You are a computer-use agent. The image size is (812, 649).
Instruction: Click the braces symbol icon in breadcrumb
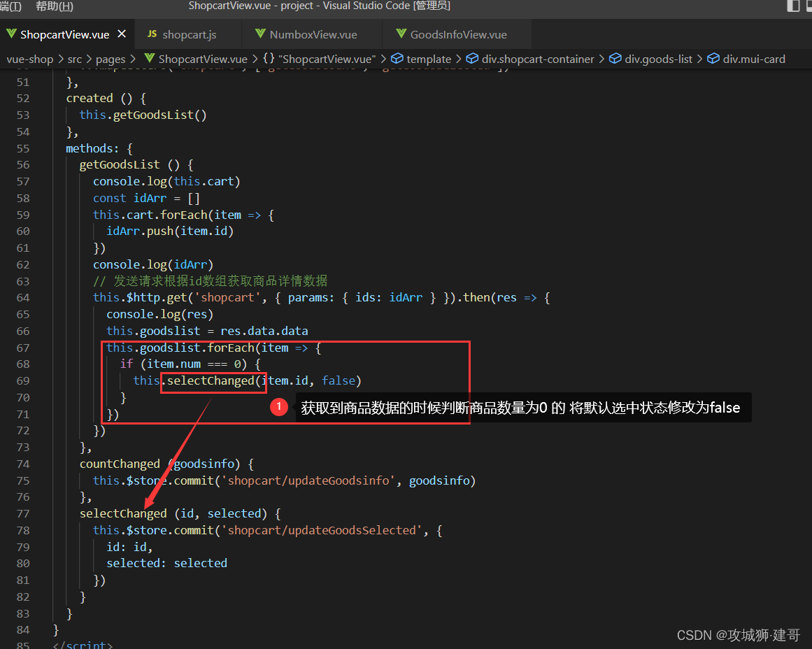(269, 58)
